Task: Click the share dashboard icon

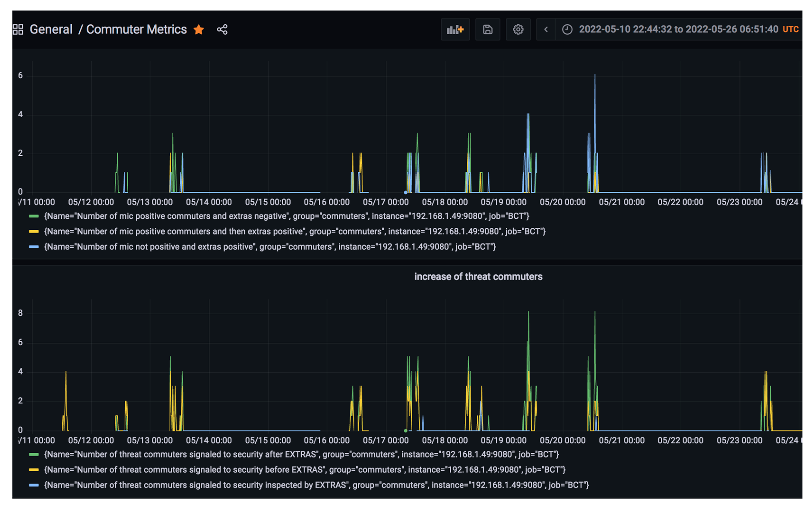Action: click(222, 29)
